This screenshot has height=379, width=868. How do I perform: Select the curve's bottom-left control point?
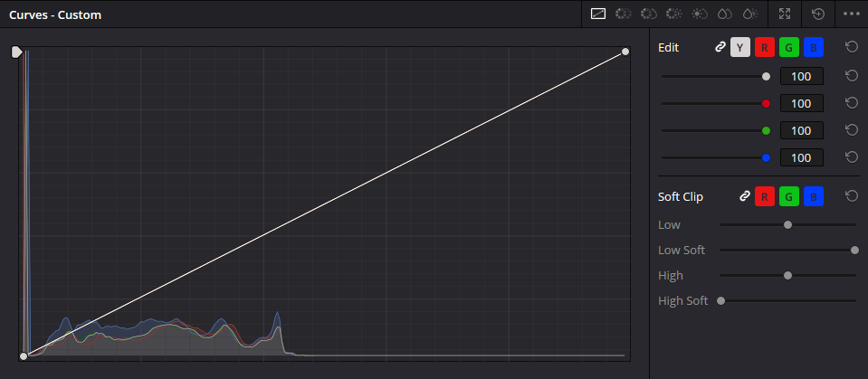24,356
